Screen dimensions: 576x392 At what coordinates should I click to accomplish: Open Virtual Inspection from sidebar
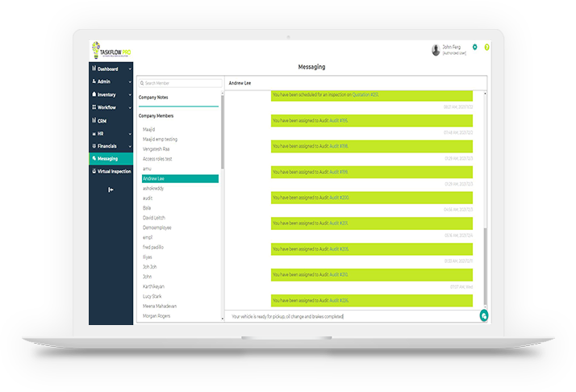(111, 172)
